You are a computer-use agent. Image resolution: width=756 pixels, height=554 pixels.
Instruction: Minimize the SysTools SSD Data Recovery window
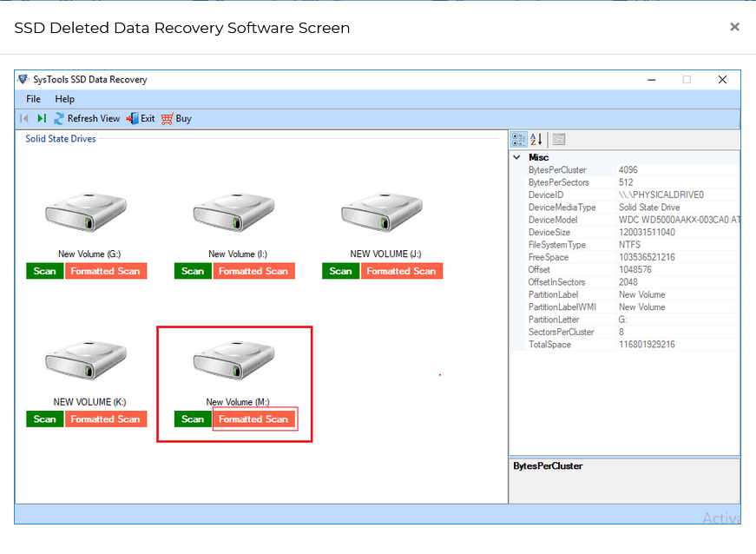pyautogui.click(x=651, y=80)
